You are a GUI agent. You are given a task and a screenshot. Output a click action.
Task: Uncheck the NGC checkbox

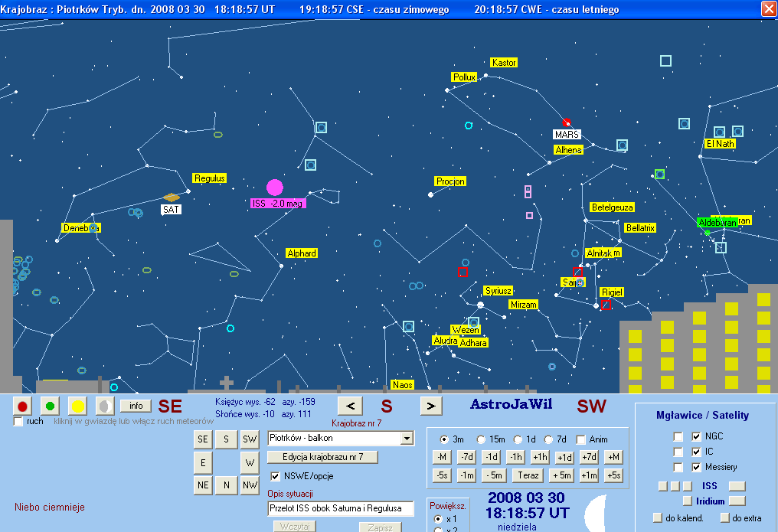pyautogui.click(x=696, y=436)
